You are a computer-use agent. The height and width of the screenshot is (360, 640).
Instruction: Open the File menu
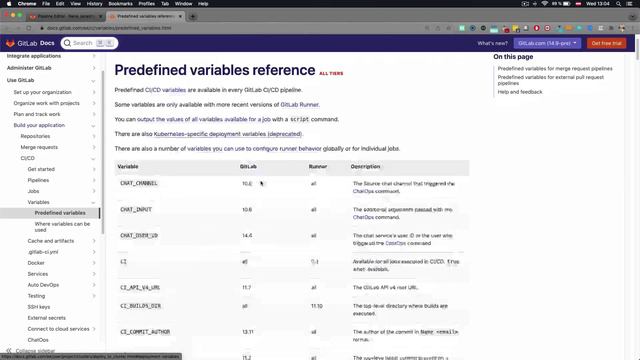tap(46, 4)
